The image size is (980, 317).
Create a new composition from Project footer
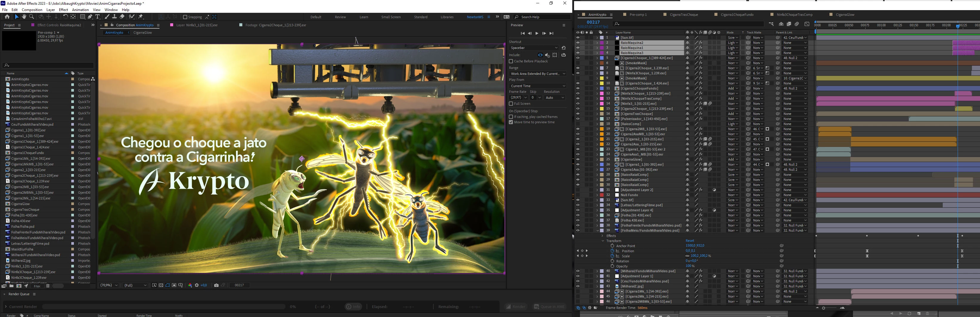click(19, 286)
